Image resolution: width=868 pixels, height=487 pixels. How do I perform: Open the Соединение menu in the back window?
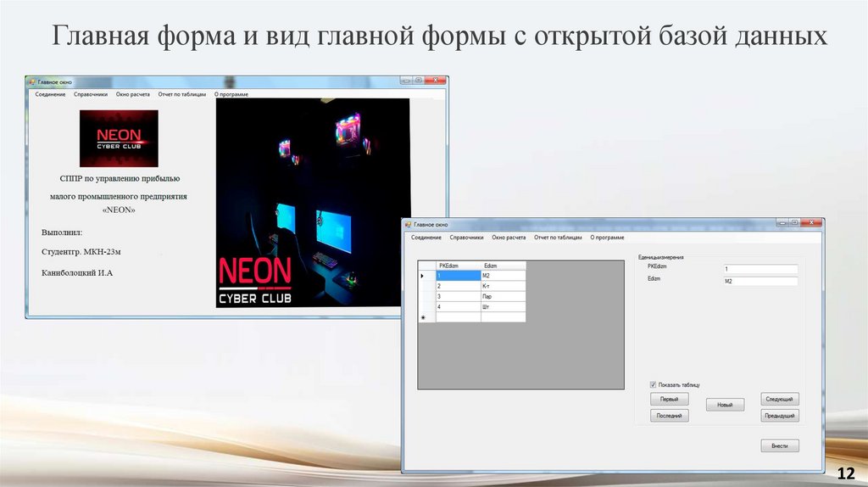coord(50,95)
